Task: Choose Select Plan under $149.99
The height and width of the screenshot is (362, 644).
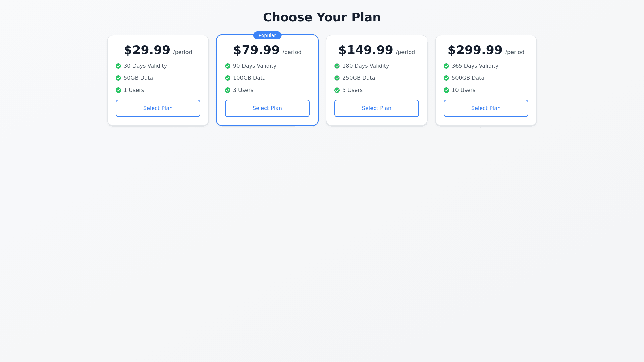Action: coord(377,108)
